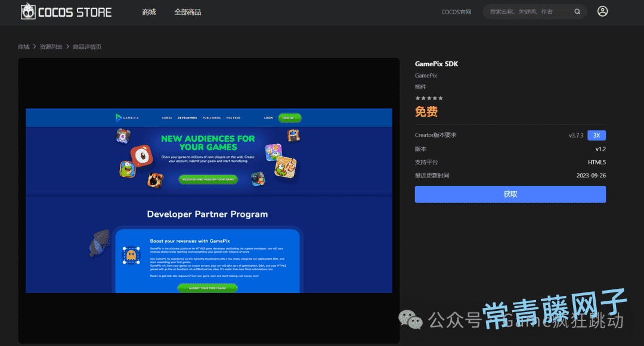This screenshot has height=346, width=644.
Task: Click the five-star rating
Action: coord(429,98)
